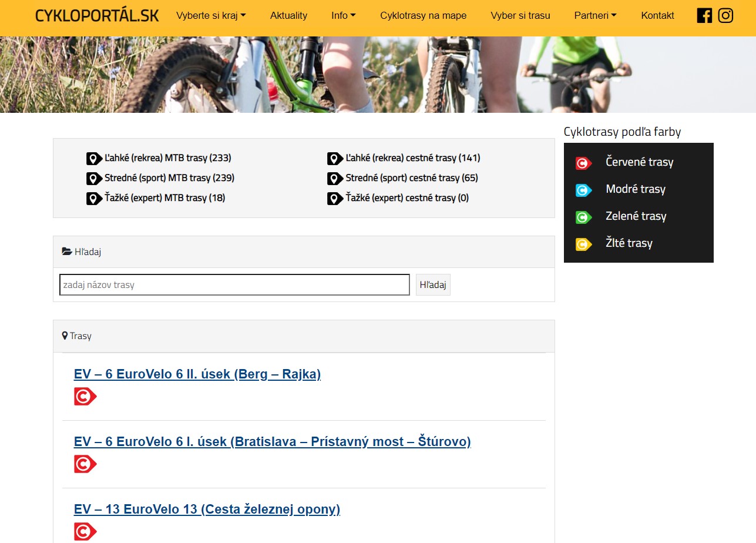Select Žlté trasy text link
756x543 pixels.
(629, 243)
